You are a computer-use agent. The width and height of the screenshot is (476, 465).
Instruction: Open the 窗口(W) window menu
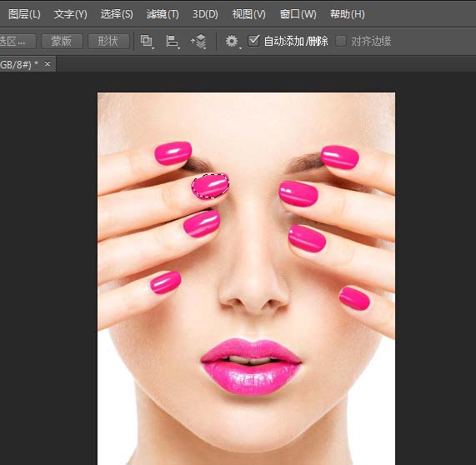[298, 14]
